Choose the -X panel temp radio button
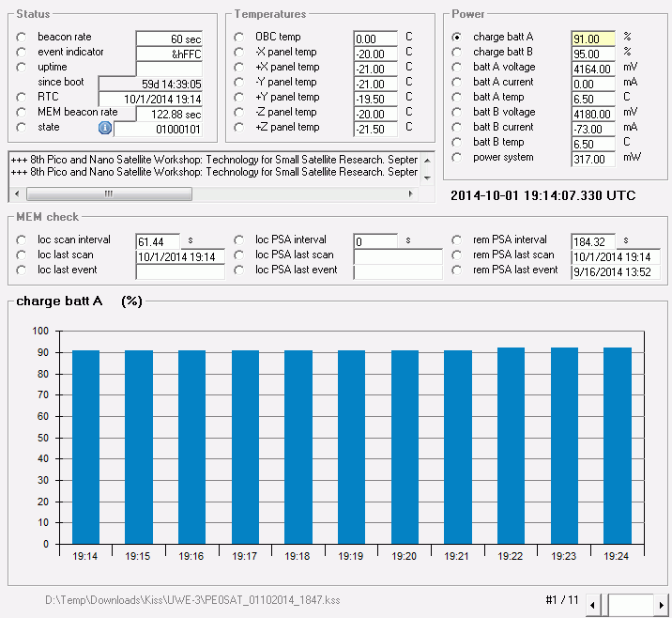The width and height of the screenshot is (672, 618). [x=239, y=53]
